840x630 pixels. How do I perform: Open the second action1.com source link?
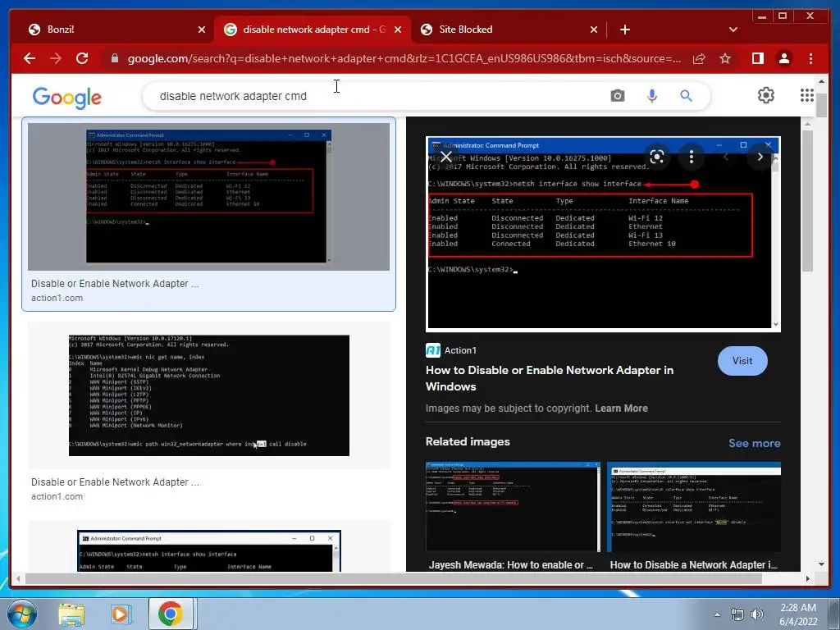coord(57,496)
